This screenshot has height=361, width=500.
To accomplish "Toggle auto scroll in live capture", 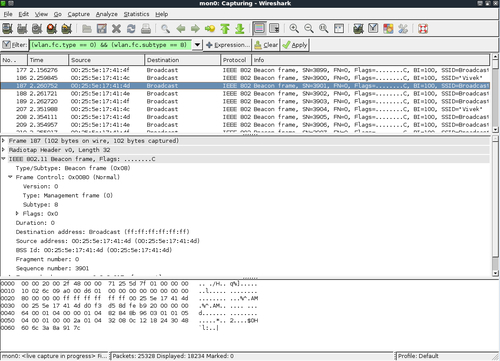I will (x=274, y=29).
